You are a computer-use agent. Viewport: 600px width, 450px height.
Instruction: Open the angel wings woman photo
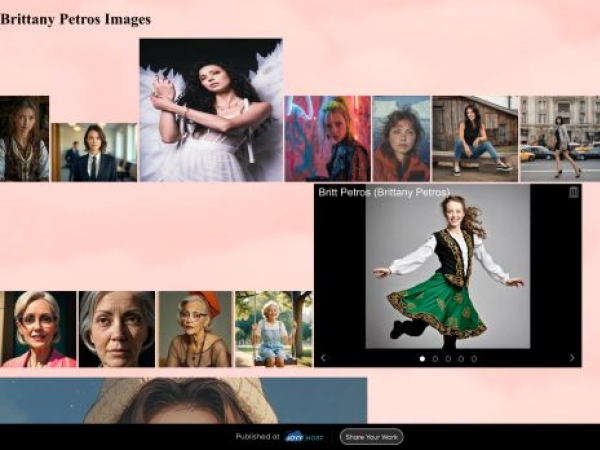point(210,110)
